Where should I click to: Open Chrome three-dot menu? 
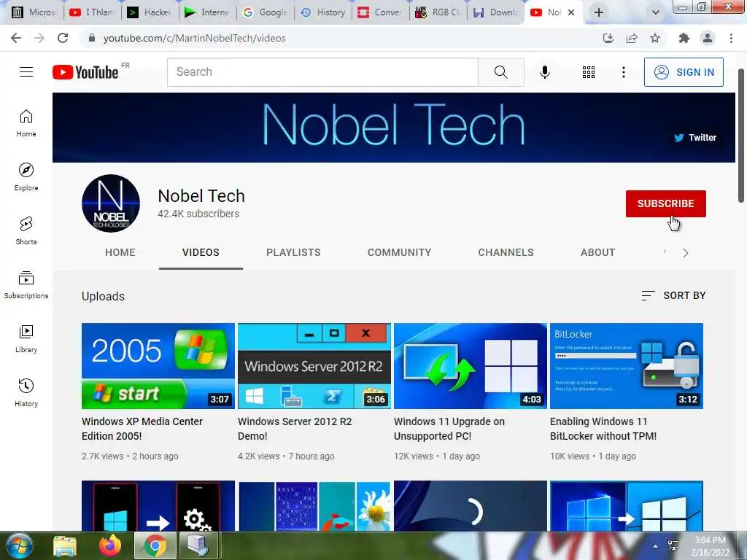(x=731, y=38)
